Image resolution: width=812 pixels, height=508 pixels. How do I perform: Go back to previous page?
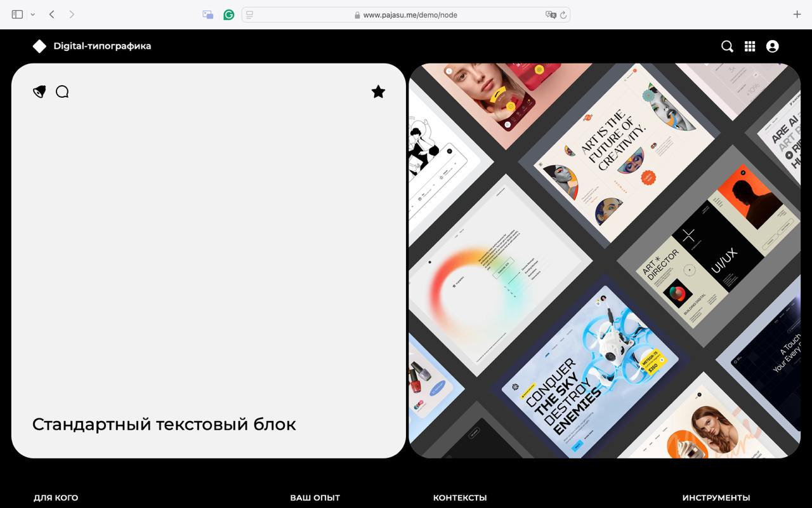click(x=52, y=14)
